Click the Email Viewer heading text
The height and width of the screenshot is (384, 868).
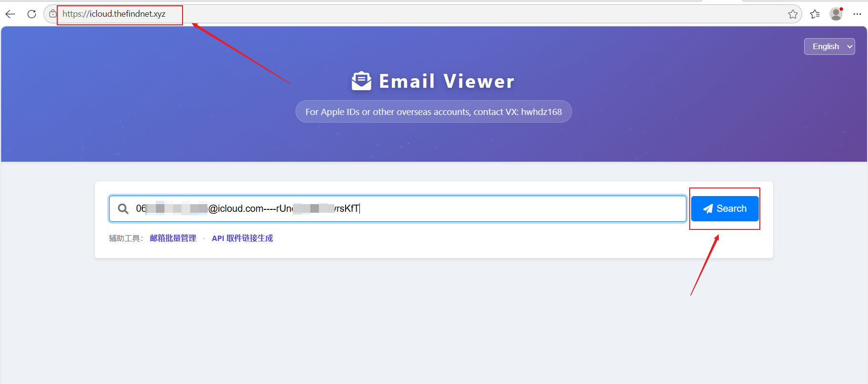click(x=447, y=81)
